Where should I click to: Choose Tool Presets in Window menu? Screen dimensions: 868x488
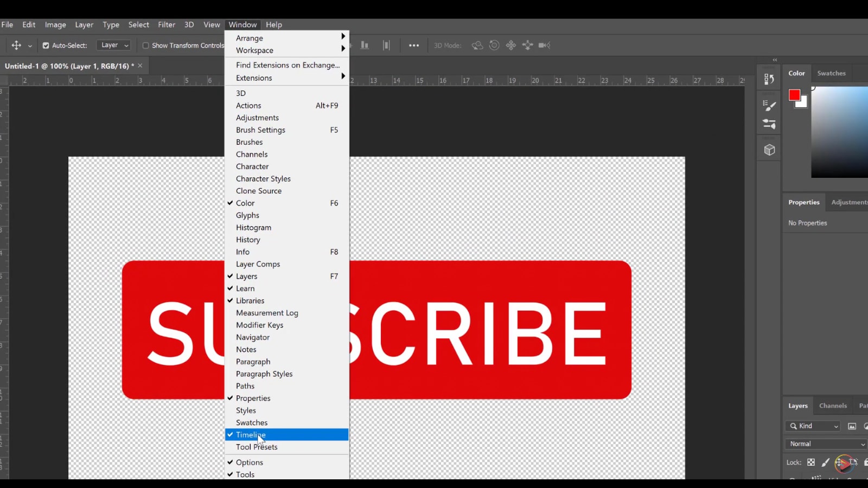coord(286,447)
